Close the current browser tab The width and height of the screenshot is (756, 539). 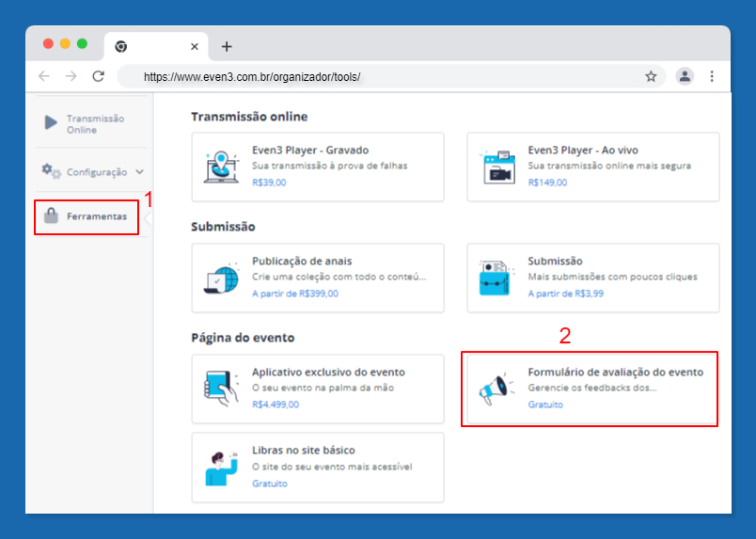195,46
